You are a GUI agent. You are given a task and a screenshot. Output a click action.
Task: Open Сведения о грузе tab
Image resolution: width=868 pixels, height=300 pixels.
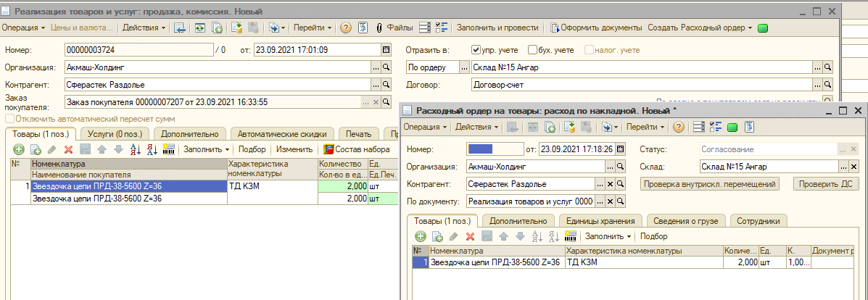click(x=686, y=221)
